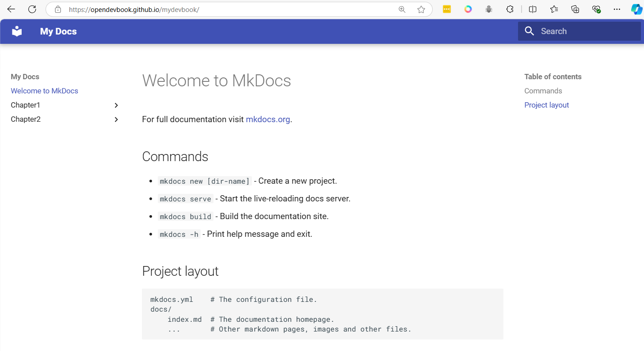The image size is (644, 351).
Task: Click the MkDocs book logo icon
Action: click(x=17, y=31)
